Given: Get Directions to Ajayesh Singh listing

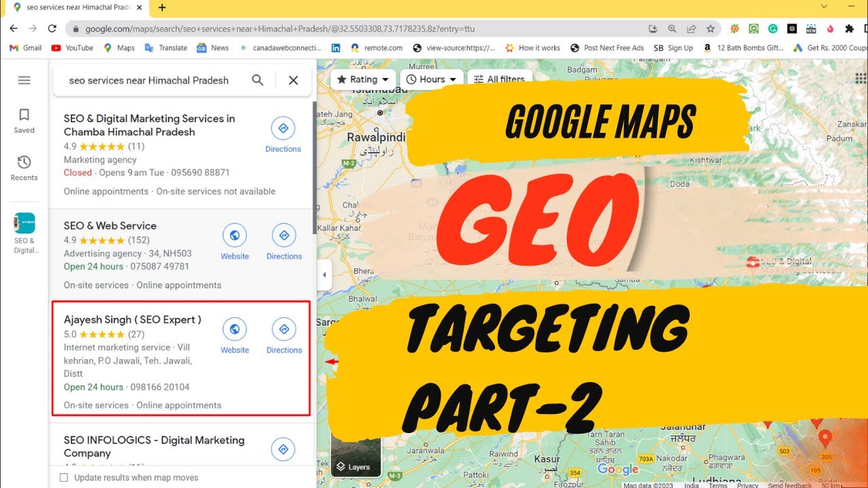Looking at the screenshot, I should 284,336.
